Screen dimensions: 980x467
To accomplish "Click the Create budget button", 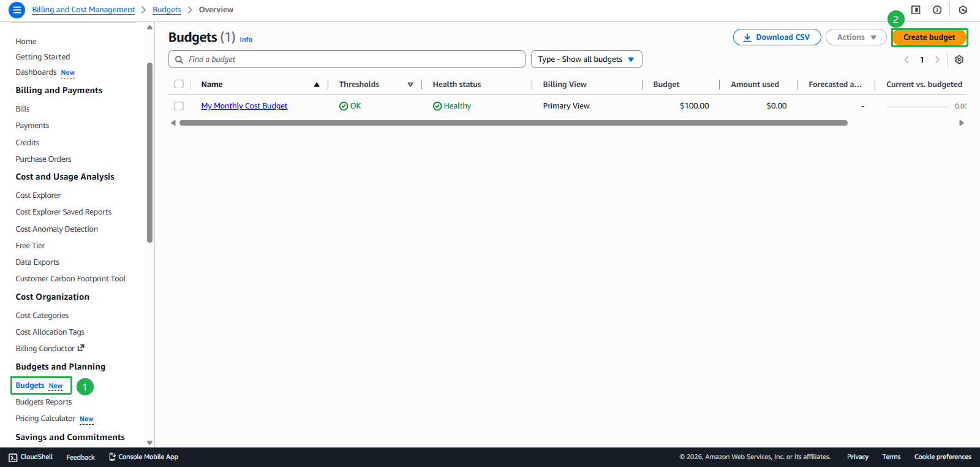I will (929, 37).
